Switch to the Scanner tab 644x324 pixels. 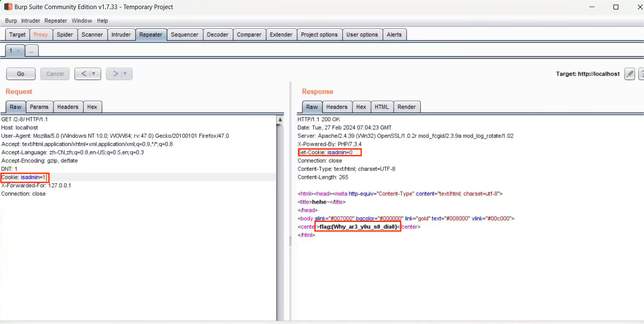click(x=92, y=35)
